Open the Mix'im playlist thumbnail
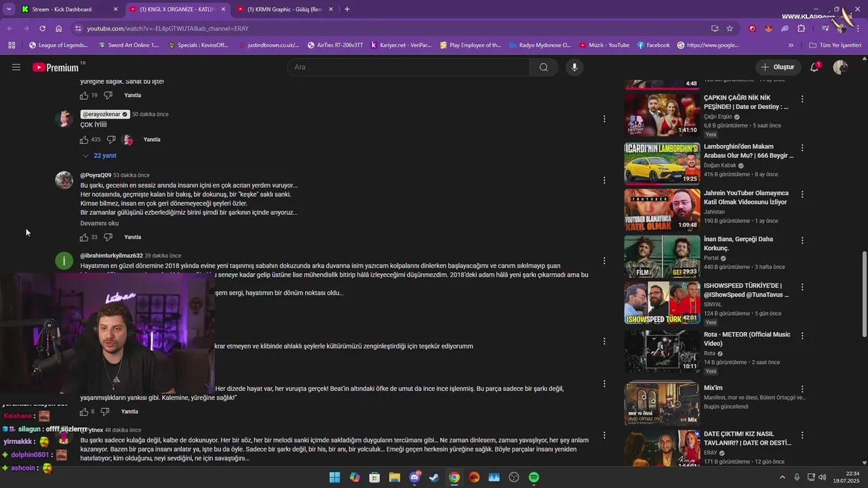Screen dimensions: 868x488 pyautogui.click(x=662, y=403)
